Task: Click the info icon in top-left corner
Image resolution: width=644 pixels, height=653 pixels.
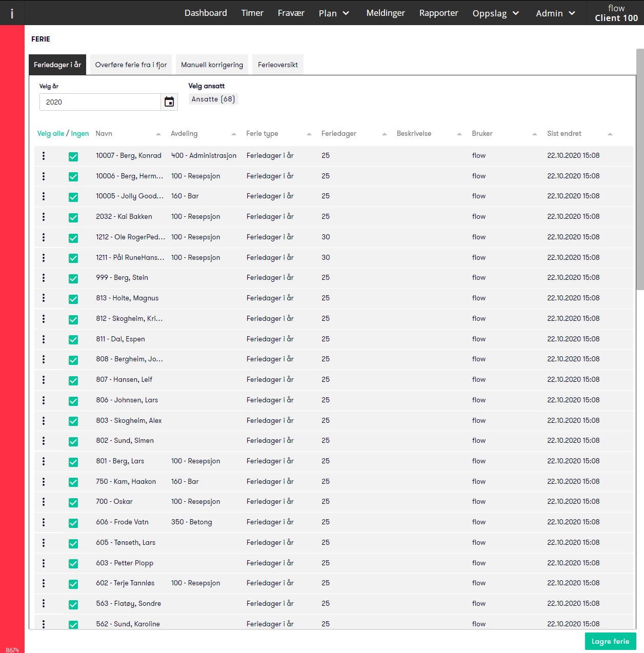Action: [x=12, y=13]
